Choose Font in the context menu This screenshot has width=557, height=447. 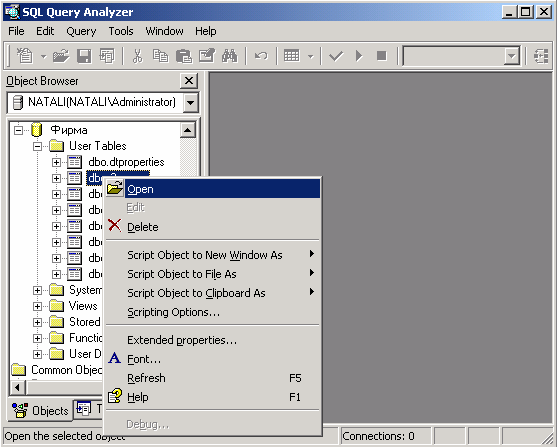click(x=213, y=359)
